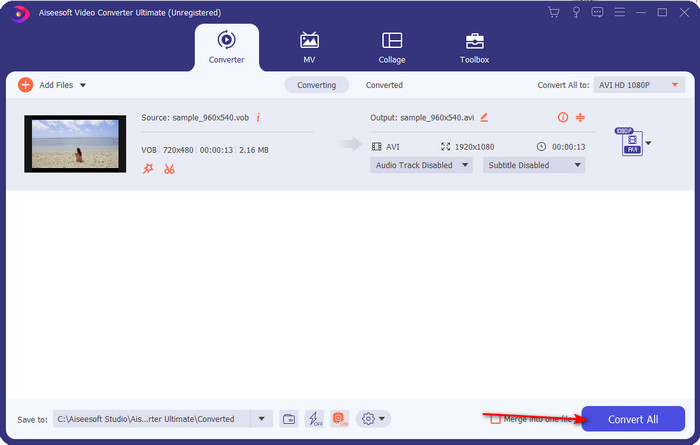Viewport: 700px width, 445px height.
Task: Click the compress/split output icon
Action: pos(580,117)
